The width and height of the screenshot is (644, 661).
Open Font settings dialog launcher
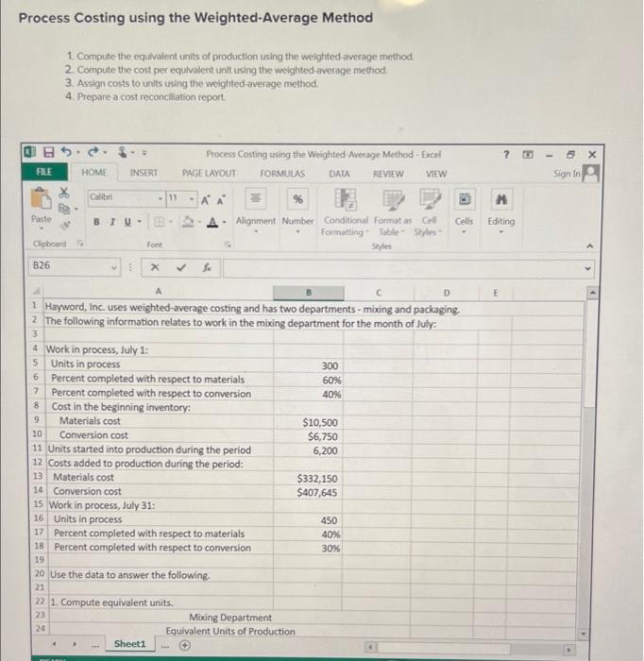pos(228,244)
